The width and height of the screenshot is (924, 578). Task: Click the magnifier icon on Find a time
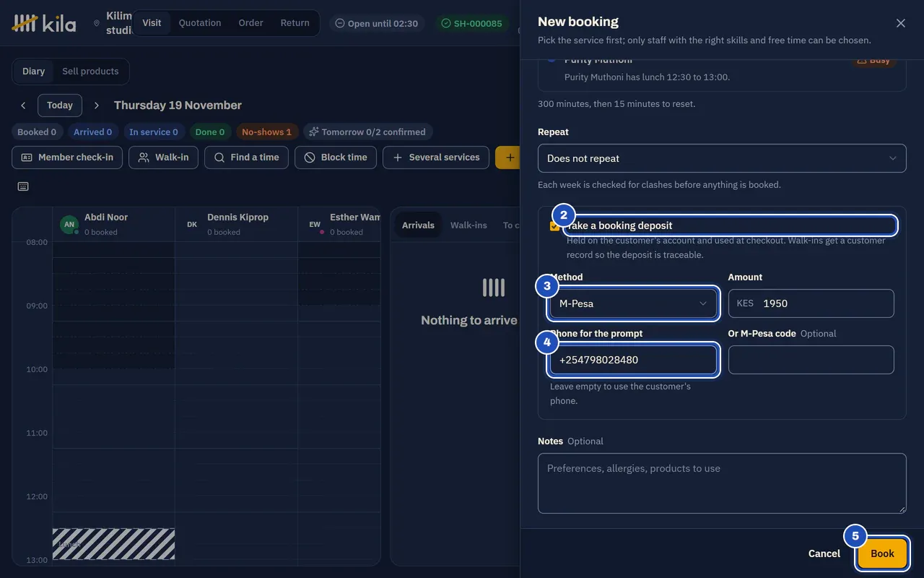click(x=219, y=158)
